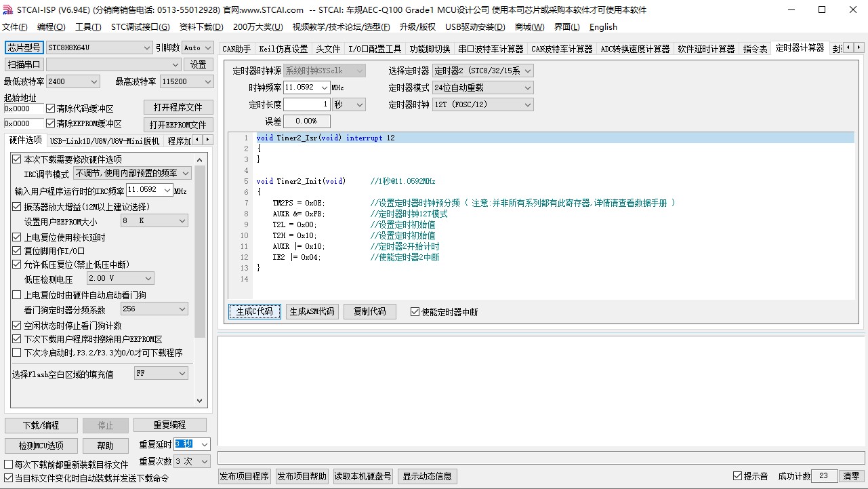Click the 下载/编程 button
Image resolution: width=868 pixels, height=489 pixels.
tap(41, 425)
